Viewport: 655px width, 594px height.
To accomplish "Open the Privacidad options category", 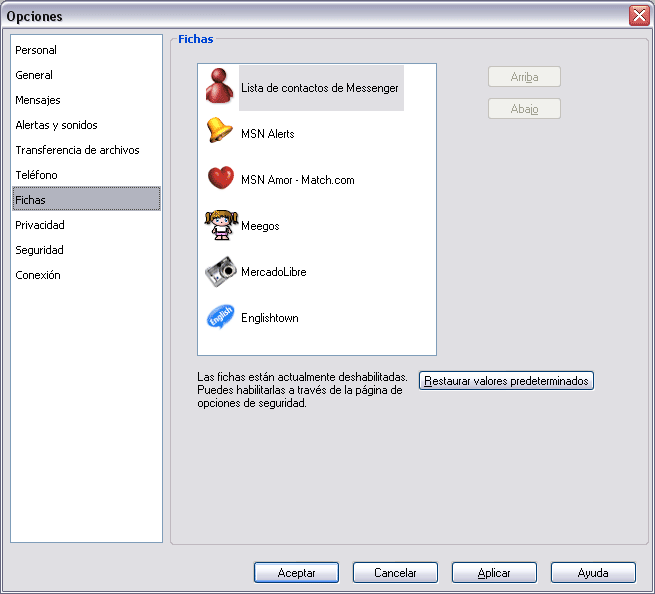I will (x=86, y=225).
